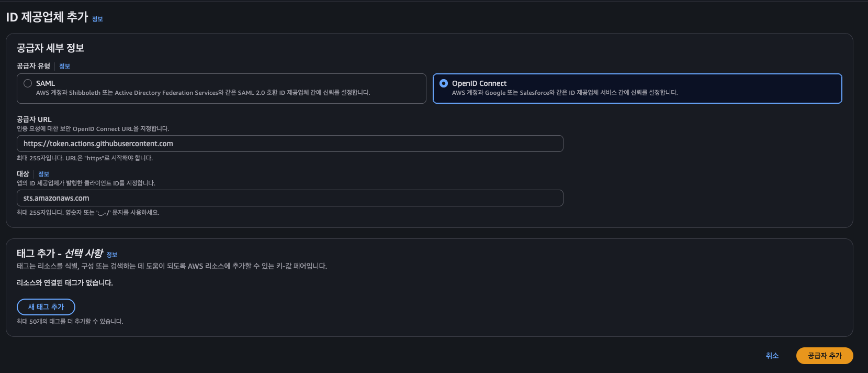This screenshot has height=373, width=868.
Task: Open 정보 link next to 공급자 유형
Action: 64,66
